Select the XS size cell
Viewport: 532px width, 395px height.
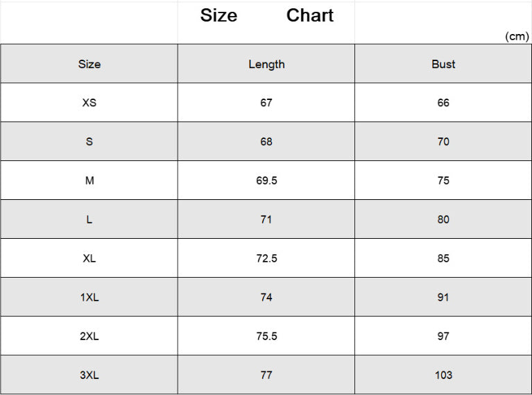point(89,103)
